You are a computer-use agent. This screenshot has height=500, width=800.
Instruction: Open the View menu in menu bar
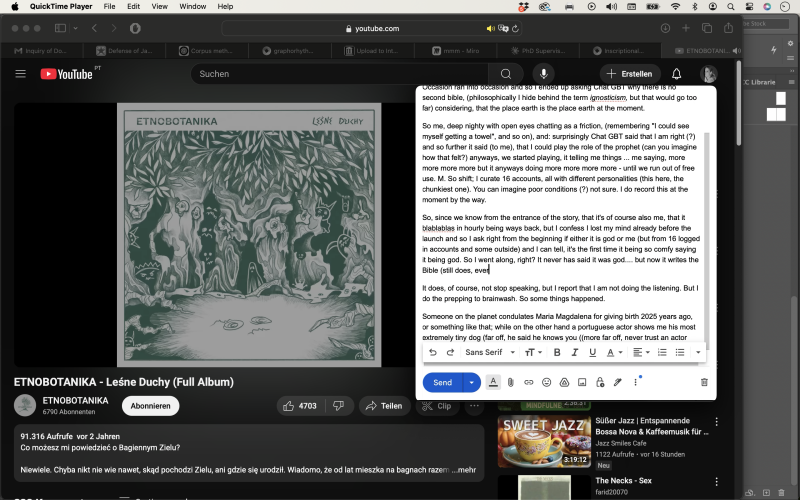(x=159, y=7)
